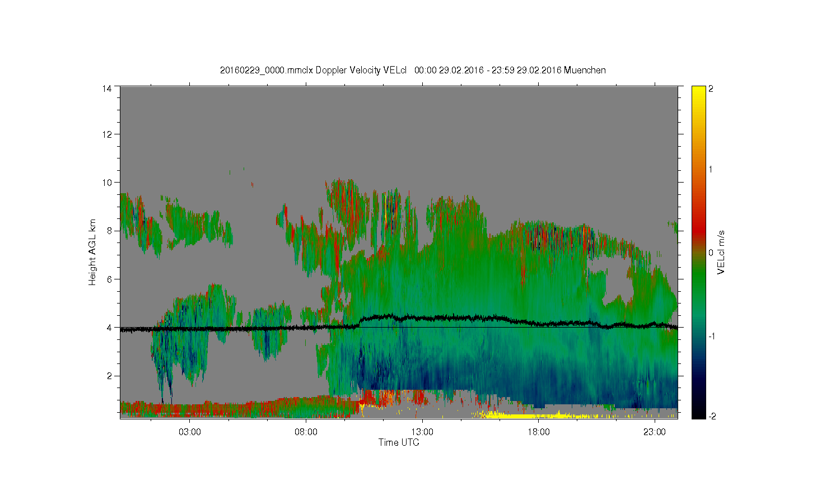This screenshot has height=504, width=840.
Task: Click the 03:00 time tick label
Action: (190, 432)
